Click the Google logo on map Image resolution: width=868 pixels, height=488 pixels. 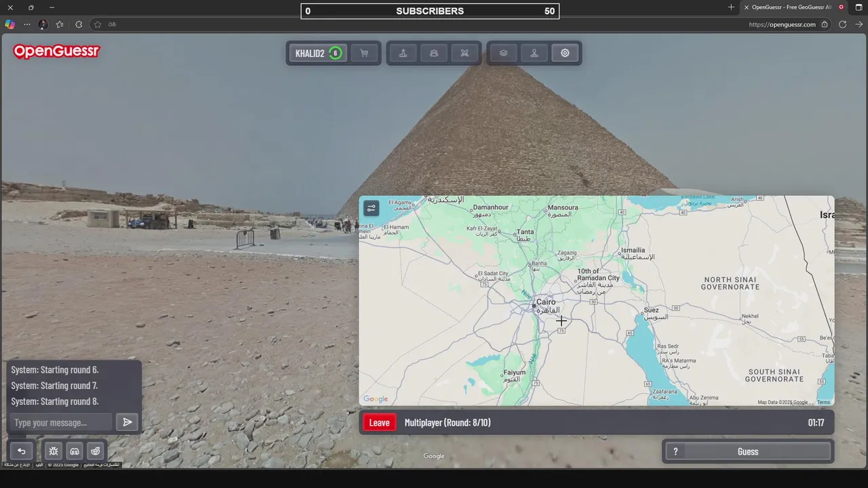tap(376, 399)
